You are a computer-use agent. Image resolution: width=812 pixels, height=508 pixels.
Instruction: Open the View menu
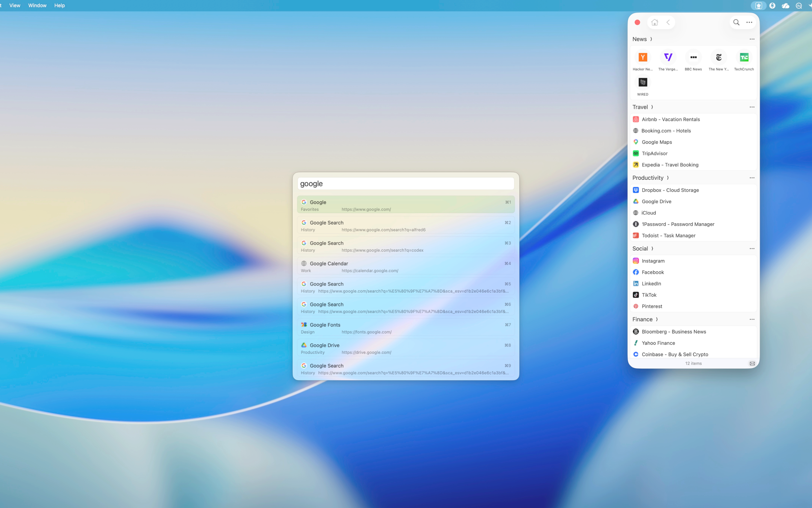tap(15, 6)
